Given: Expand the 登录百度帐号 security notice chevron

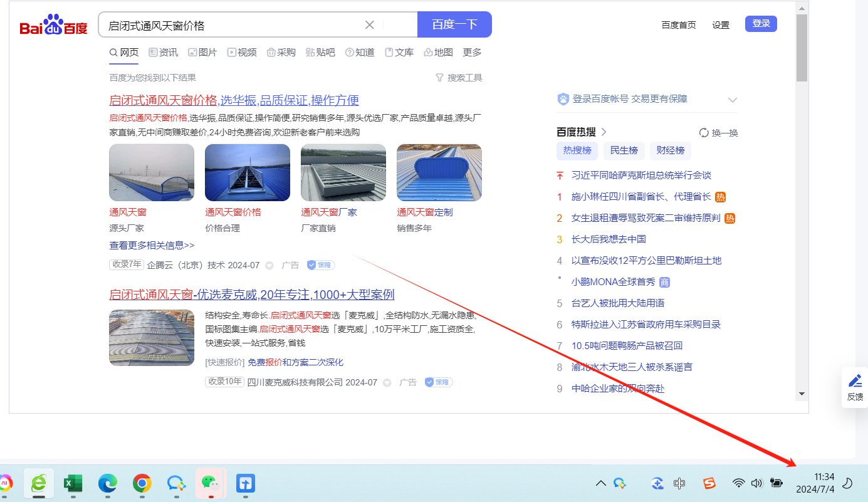Looking at the screenshot, I should click(x=732, y=100).
